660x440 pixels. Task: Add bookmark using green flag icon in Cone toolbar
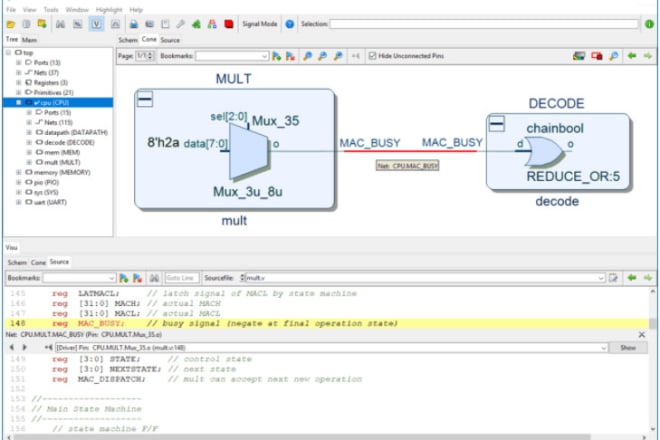pyautogui.click(x=277, y=56)
